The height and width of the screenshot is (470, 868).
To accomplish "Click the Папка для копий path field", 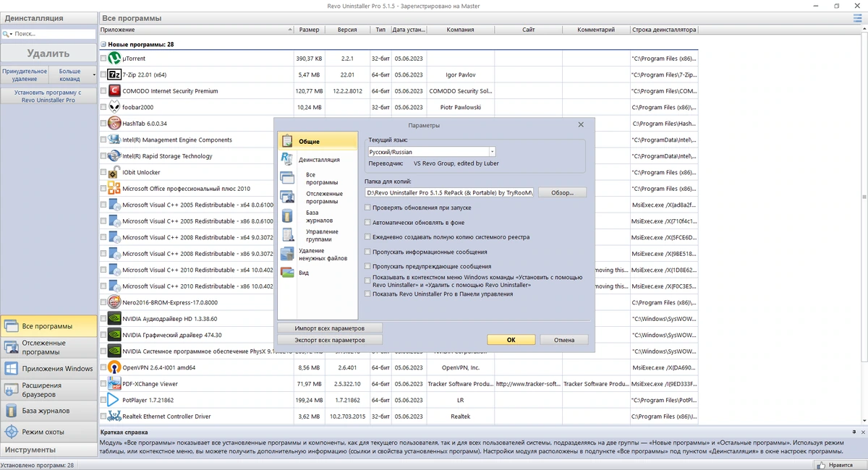I will click(450, 192).
